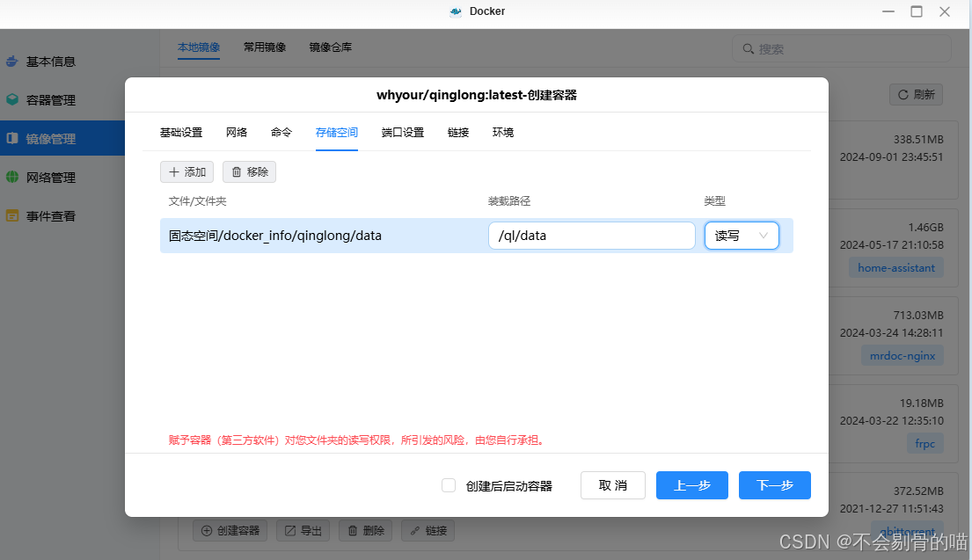Switch to the 环境 tab

(x=503, y=133)
